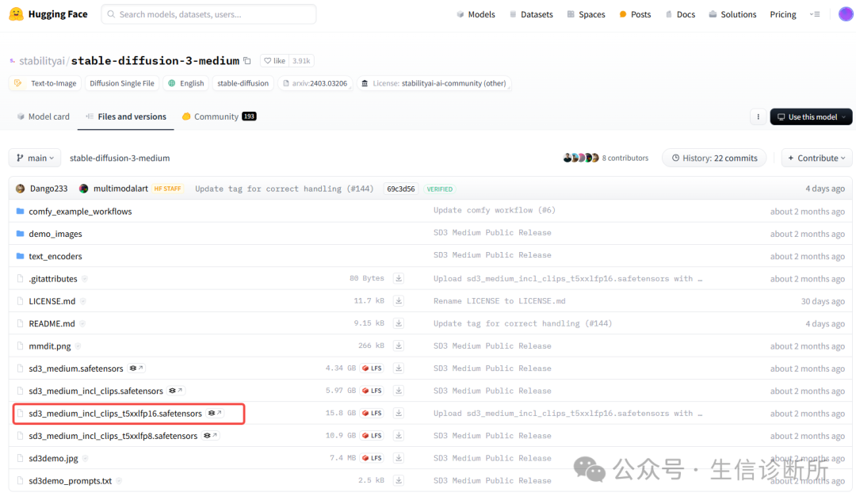Viewport: 856px width, 504px height.
Task: Open the three-dot model options menu
Action: point(758,116)
